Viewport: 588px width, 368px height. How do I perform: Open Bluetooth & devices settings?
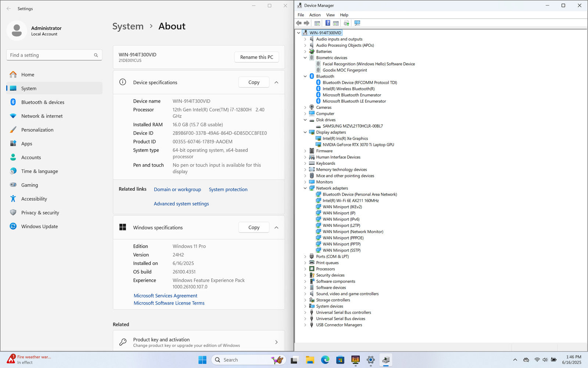pos(43,102)
